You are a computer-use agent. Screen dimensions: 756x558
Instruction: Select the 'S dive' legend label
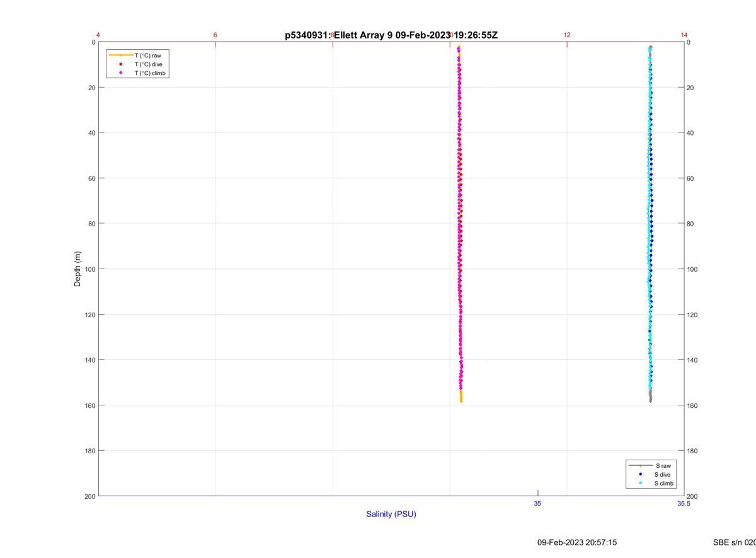(662, 474)
